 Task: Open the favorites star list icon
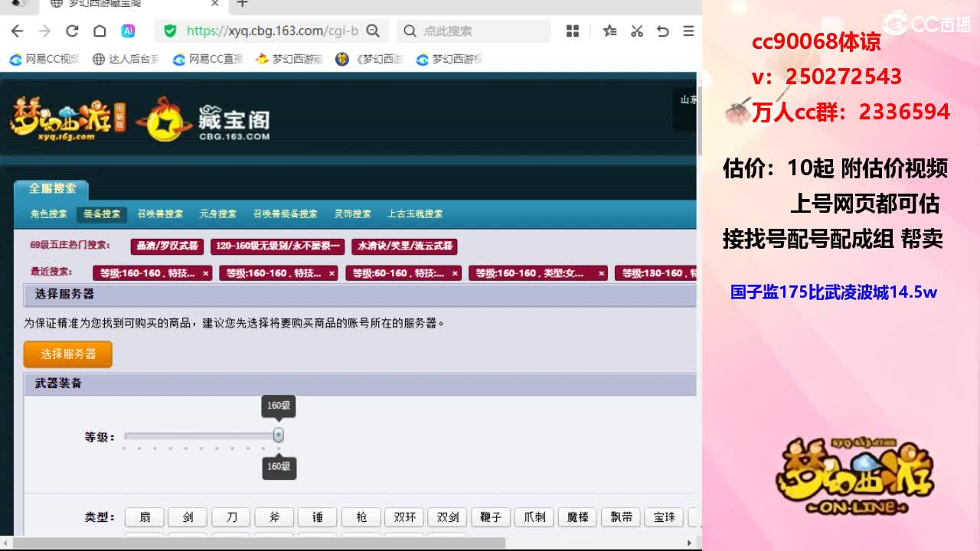(x=609, y=31)
